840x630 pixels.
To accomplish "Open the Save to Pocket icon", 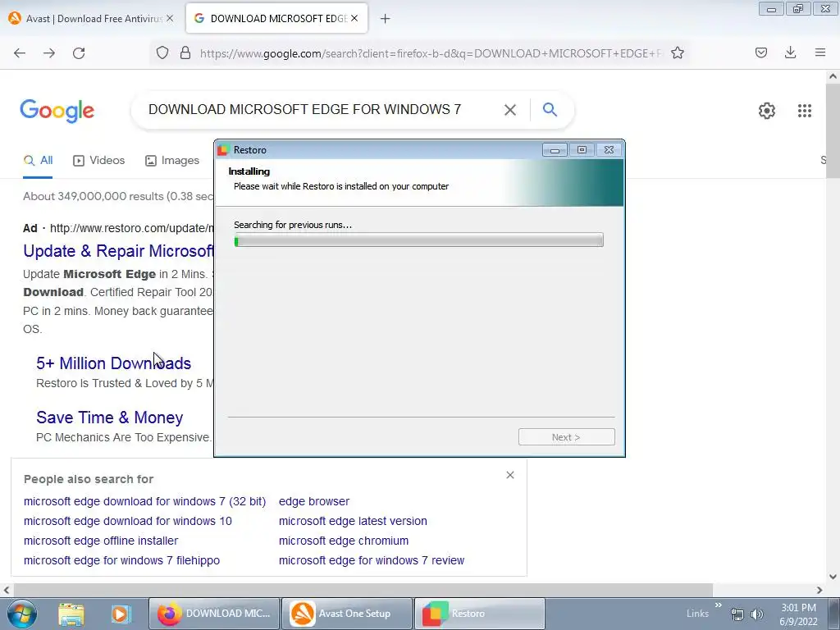I will click(x=760, y=52).
